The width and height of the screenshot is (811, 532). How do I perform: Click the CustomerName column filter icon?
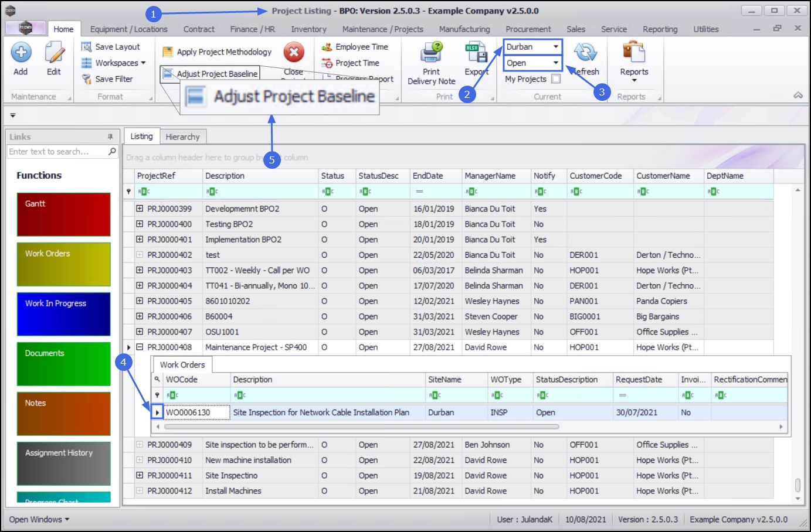coord(643,192)
